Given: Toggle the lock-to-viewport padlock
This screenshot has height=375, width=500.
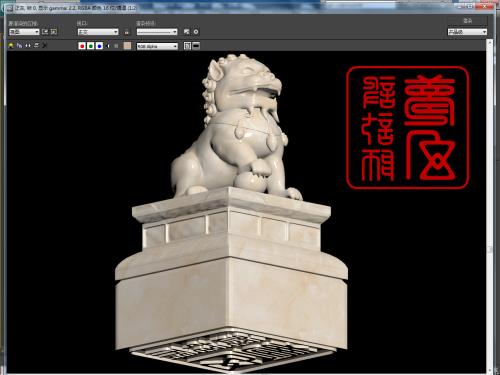Looking at the screenshot, I should pyautogui.click(x=127, y=32).
